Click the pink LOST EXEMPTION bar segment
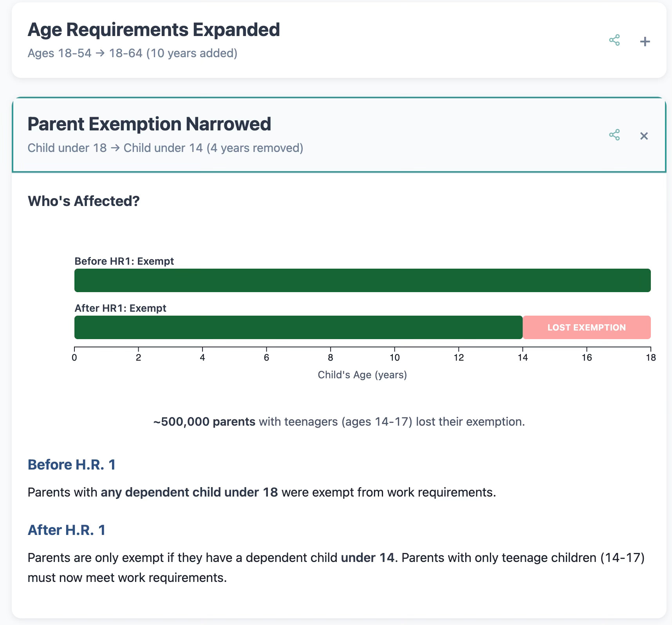 click(586, 327)
